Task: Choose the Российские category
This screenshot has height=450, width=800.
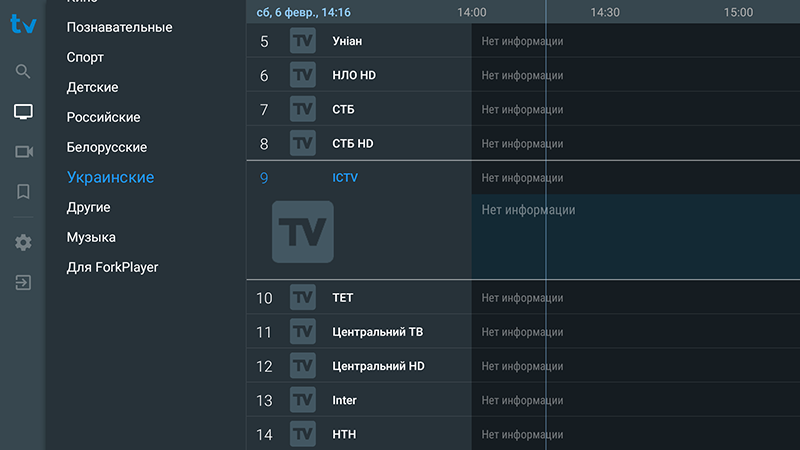Action: (x=104, y=117)
